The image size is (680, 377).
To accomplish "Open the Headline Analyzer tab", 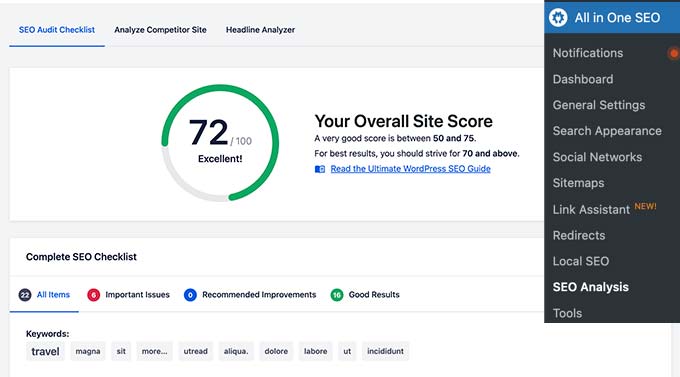I will 260,30.
